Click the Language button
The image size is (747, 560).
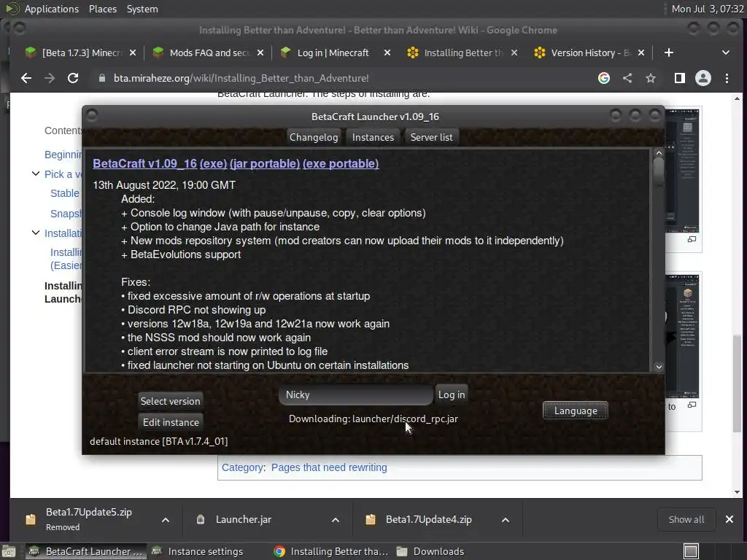(x=576, y=411)
